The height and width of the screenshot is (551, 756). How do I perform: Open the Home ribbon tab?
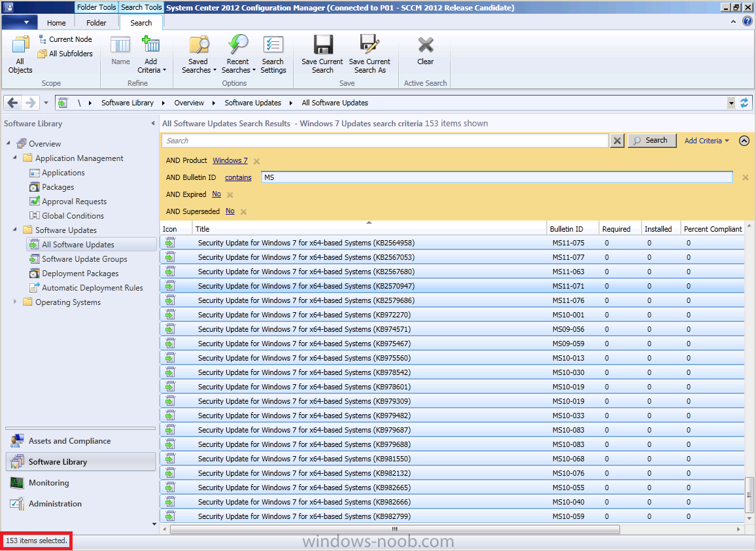[x=56, y=23]
